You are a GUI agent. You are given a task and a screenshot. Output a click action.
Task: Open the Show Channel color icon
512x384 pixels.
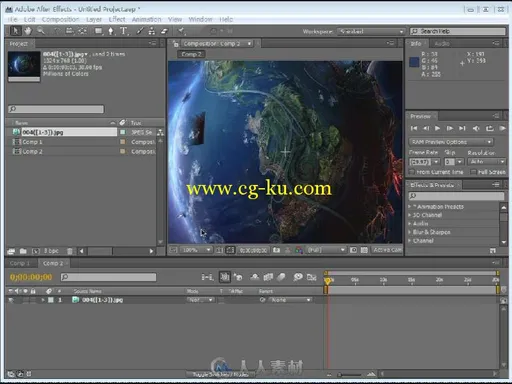coord(299,250)
